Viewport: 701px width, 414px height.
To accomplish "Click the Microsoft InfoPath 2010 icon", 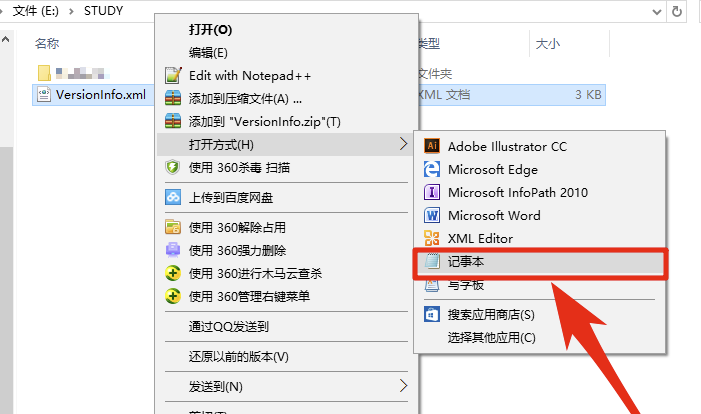I will click(x=432, y=192).
